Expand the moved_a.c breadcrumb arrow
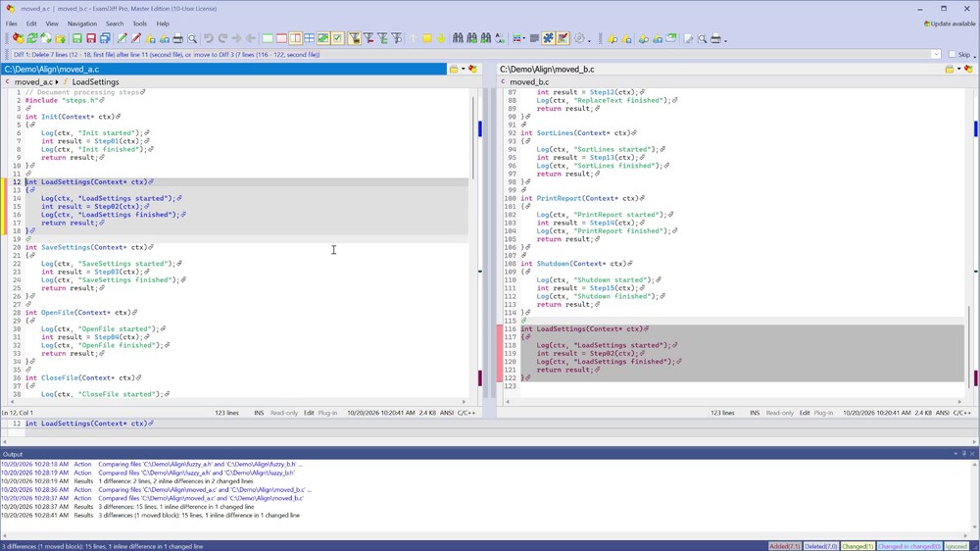This screenshot has height=551, width=980. tap(57, 82)
